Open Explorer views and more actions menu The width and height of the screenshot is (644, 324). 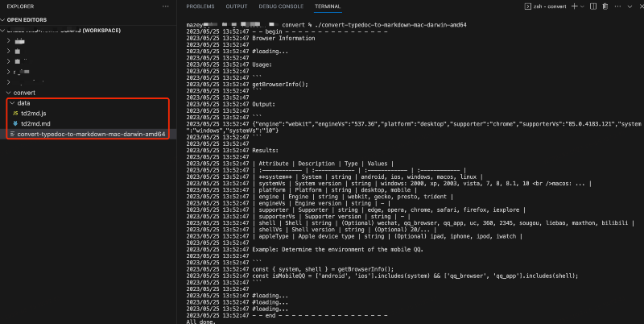tap(165, 6)
